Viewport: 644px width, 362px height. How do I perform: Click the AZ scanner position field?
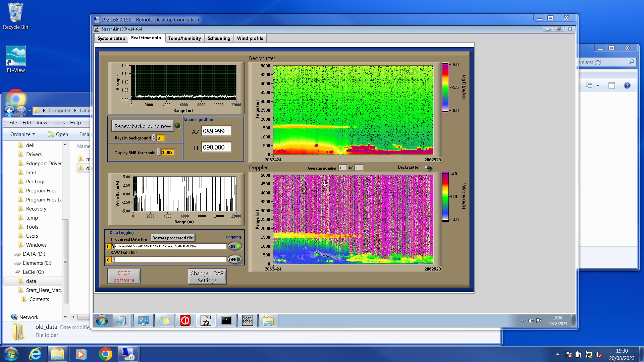coord(216,131)
